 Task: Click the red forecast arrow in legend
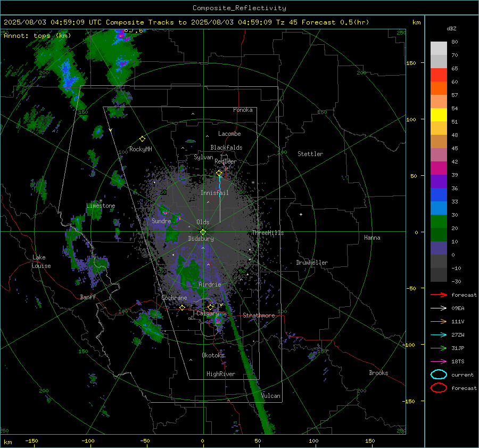[439, 295]
